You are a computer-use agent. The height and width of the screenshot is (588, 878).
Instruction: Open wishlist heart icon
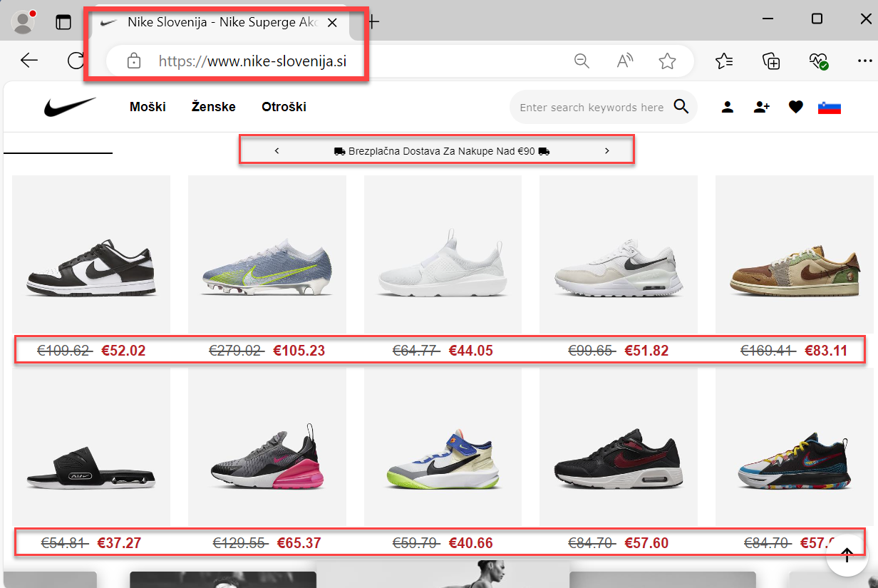point(796,108)
